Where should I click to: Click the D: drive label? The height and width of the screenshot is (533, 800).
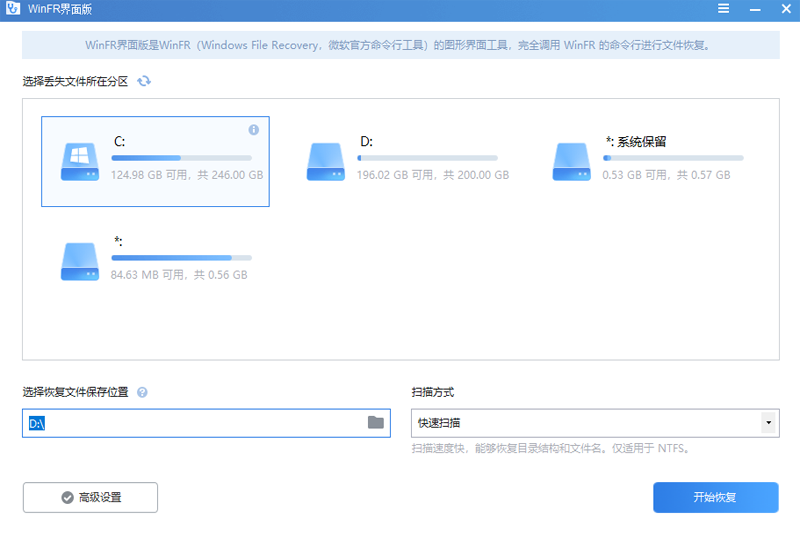(366, 141)
